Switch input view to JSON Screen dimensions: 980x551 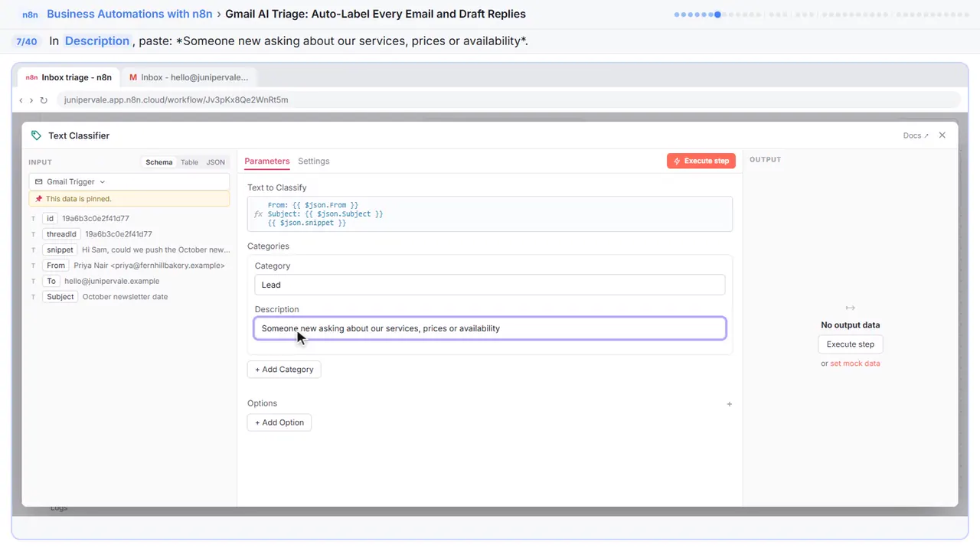pos(216,162)
